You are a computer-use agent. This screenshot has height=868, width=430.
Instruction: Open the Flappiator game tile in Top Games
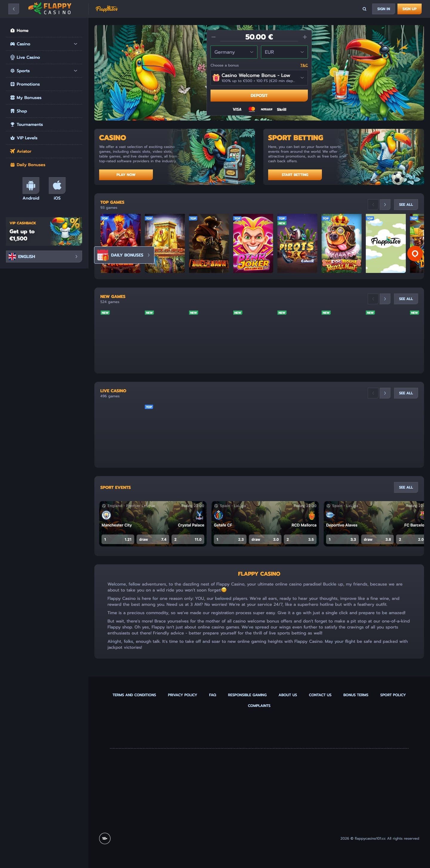[x=386, y=243]
